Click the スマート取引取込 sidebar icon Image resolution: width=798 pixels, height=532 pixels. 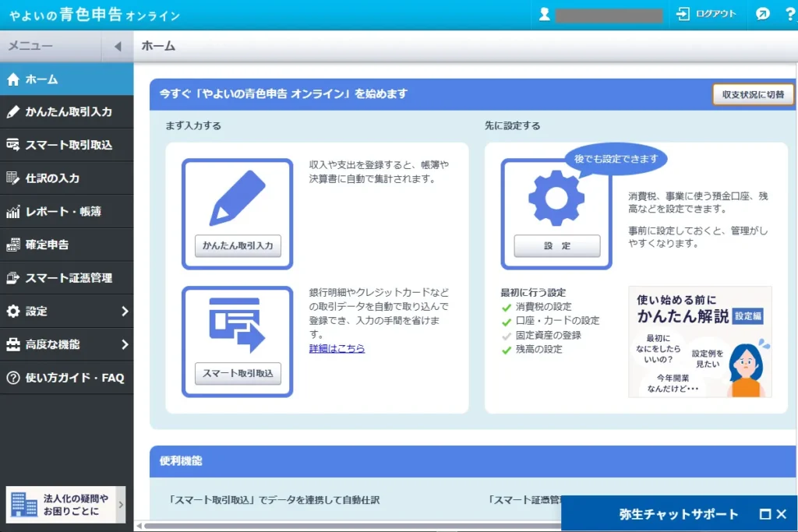tap(13, 145)
